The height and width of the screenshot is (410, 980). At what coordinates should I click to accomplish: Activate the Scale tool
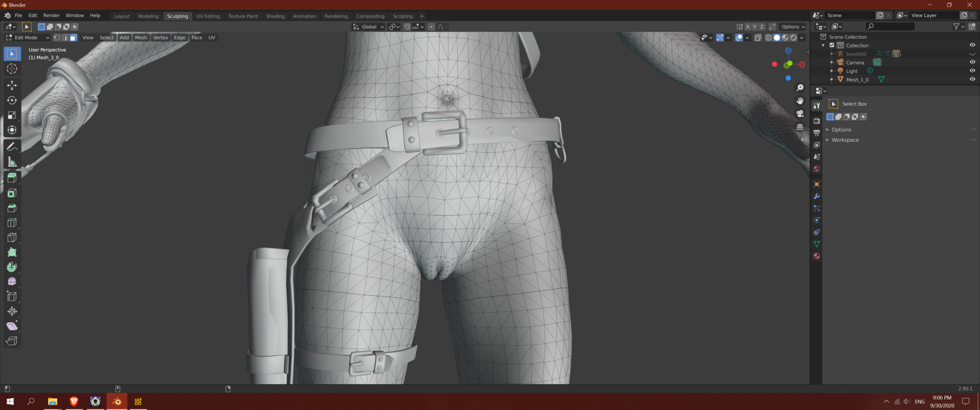pos(12,115)
